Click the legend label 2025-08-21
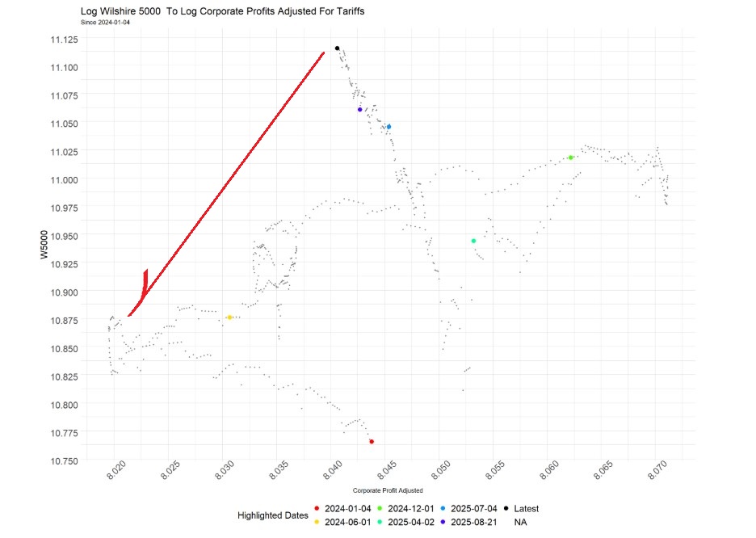Screen dimensions: 756x538 [x=474, y=522]
